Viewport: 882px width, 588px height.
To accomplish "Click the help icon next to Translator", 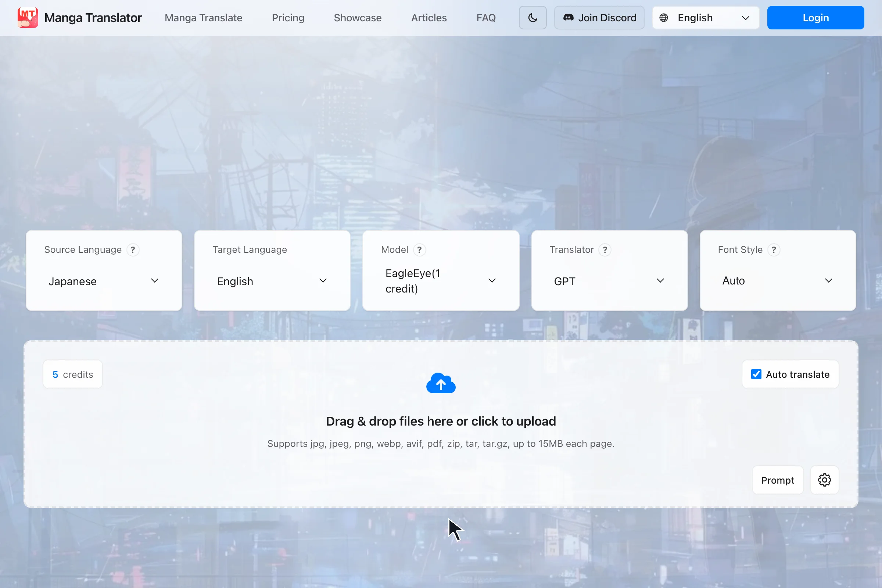I will pyautogui.click(x=605, y=250).
